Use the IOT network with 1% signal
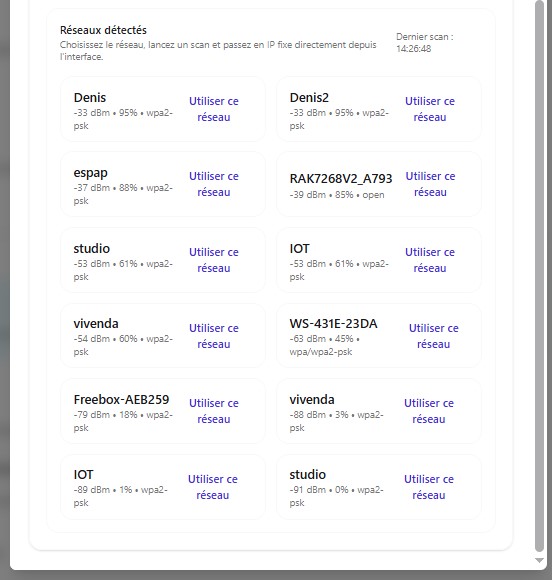This screenshot has width=552, height=580. [213, 487]
